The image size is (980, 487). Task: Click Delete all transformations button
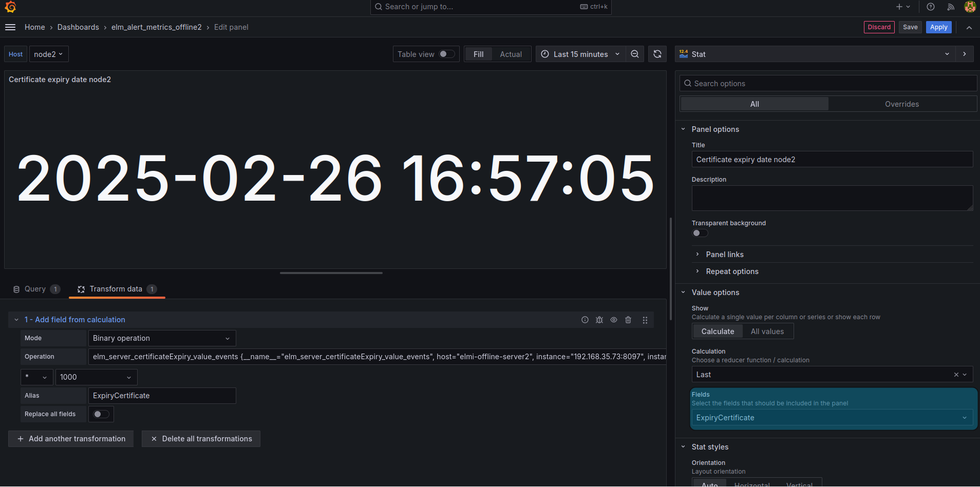[201, 439]
